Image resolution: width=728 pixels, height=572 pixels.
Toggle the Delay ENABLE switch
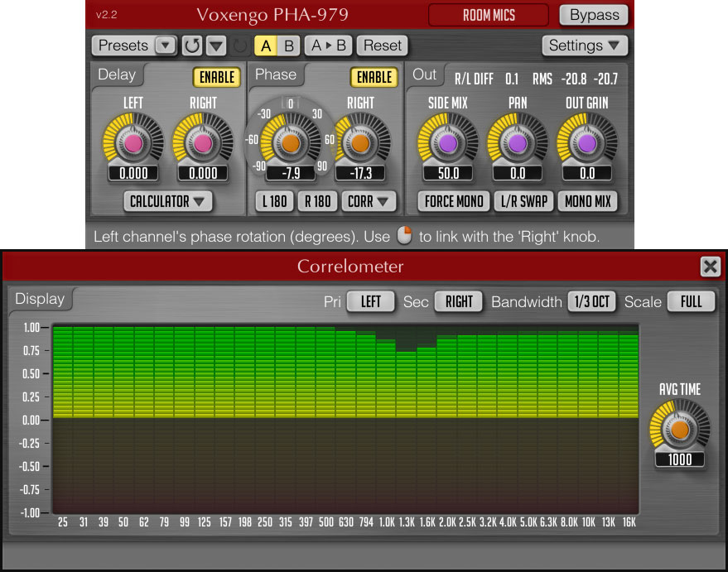[x=217, y=77]
